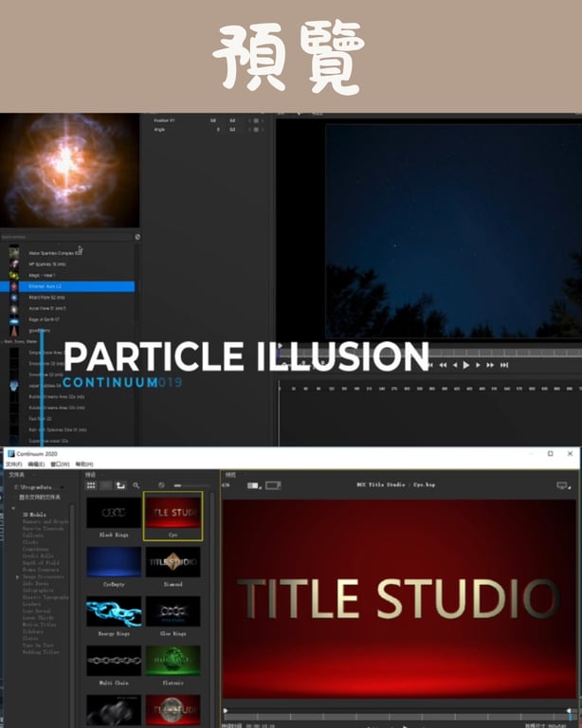Open the preview zoom percentage dropdown
This screenshot has width=582, height=728.
(226, 485)
